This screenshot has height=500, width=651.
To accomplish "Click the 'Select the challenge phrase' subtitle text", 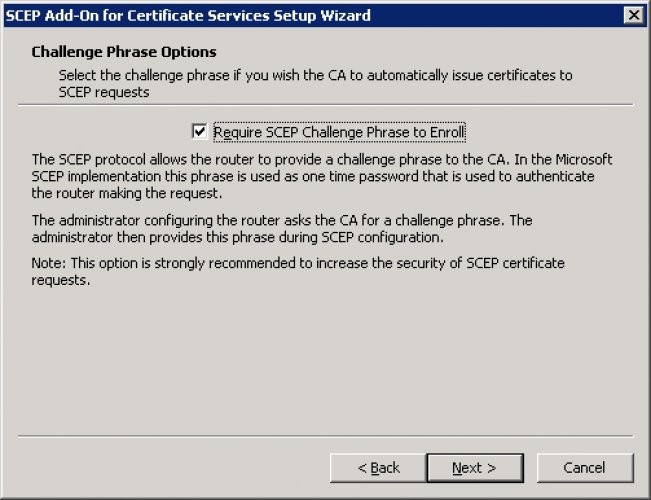I will tap(316, 83).
